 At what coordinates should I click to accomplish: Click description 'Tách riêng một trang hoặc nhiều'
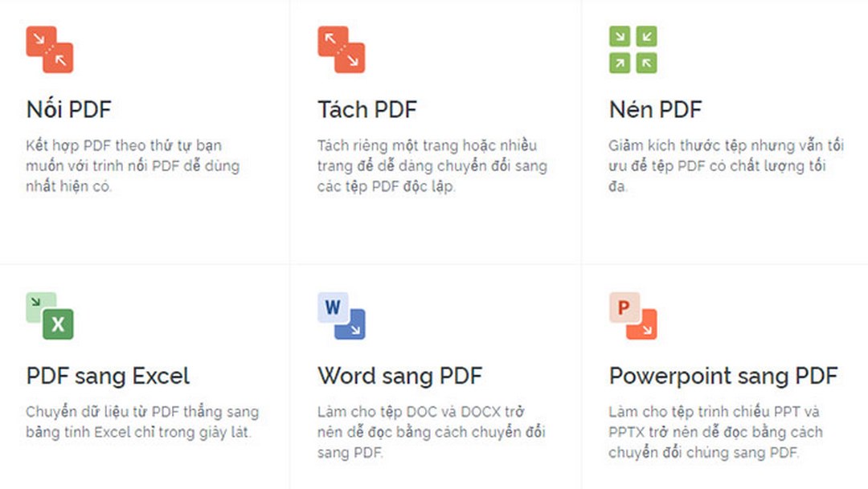point(427,145)
